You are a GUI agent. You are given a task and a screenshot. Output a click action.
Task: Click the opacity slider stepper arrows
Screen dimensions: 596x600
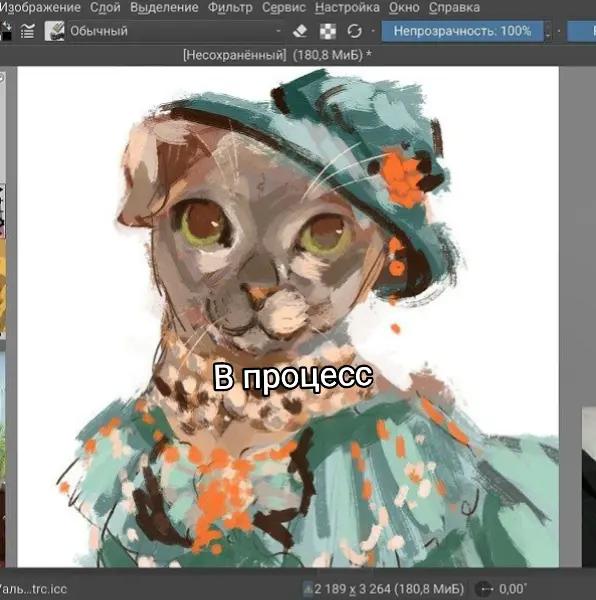pos(548,31)
